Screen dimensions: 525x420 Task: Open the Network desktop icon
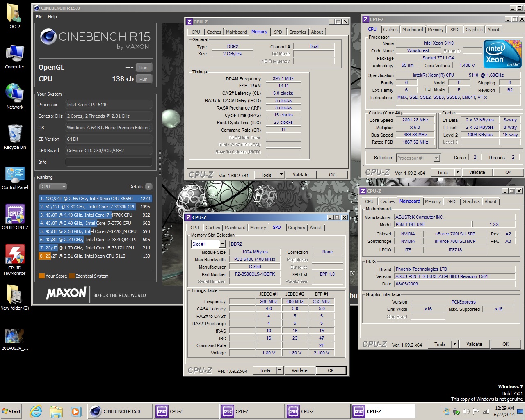point(15,97)
